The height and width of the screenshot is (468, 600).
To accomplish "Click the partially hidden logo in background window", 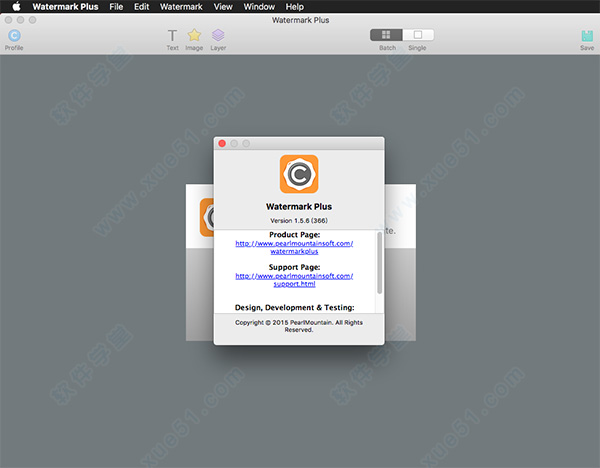I will pos(207,217).
